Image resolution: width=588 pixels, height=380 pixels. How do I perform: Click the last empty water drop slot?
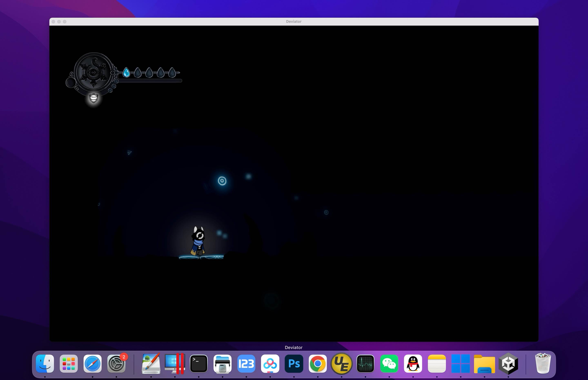point(172,72)
